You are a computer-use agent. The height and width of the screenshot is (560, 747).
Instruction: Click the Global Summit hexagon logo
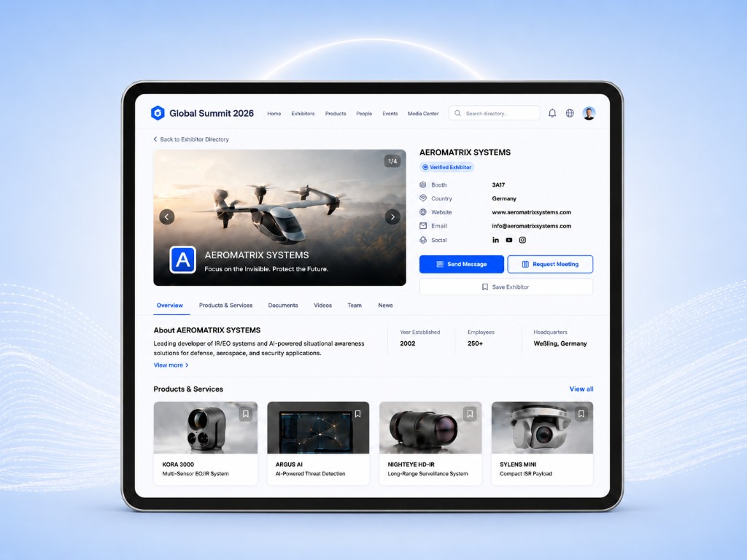coord(158,113)
